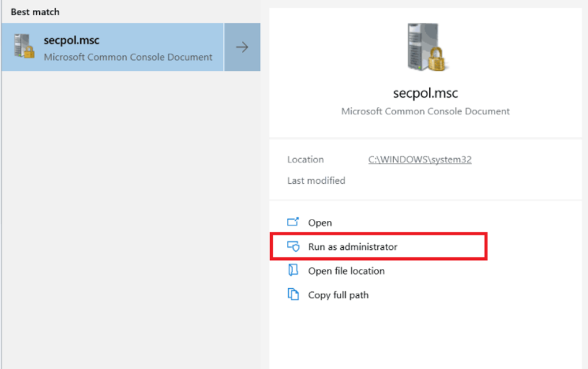Choose the Copy full path text

pos(339,295)
